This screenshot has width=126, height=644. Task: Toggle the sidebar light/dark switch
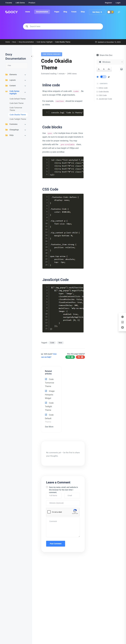pos(103,77)
